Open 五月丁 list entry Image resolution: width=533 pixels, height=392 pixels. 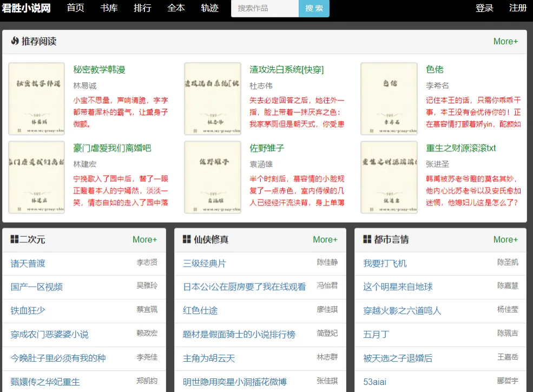[x=376, y=334]
